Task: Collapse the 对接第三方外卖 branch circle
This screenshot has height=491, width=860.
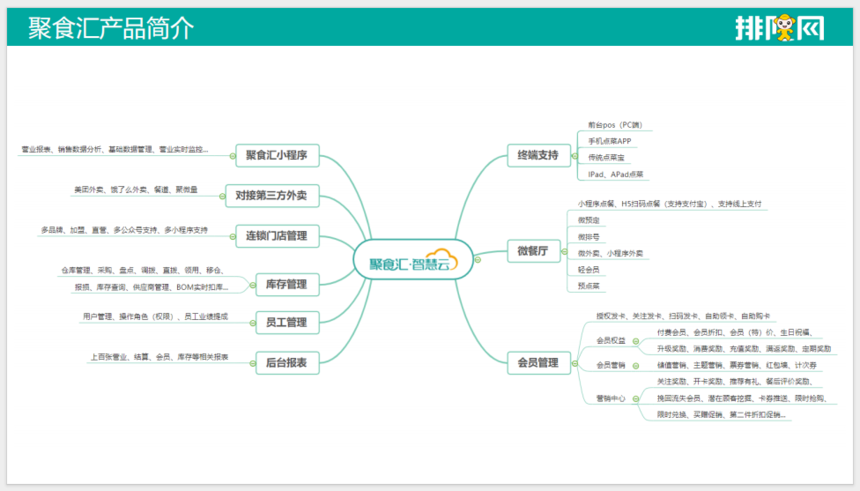Action: click(222, 196)
